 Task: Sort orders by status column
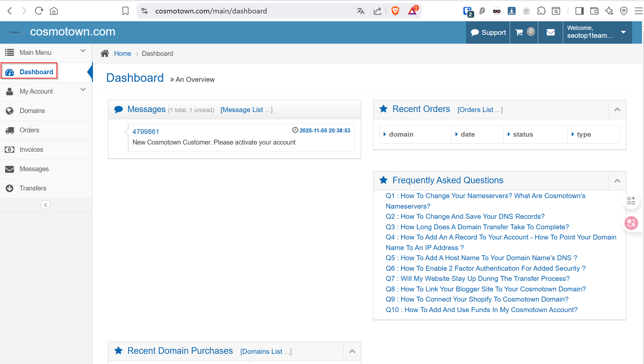coord(536,134)
